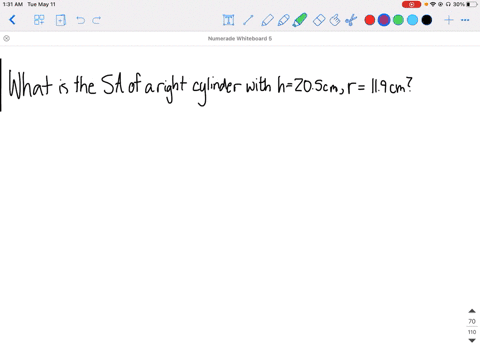Go back with the blue back chevron

tap(12, 20)
